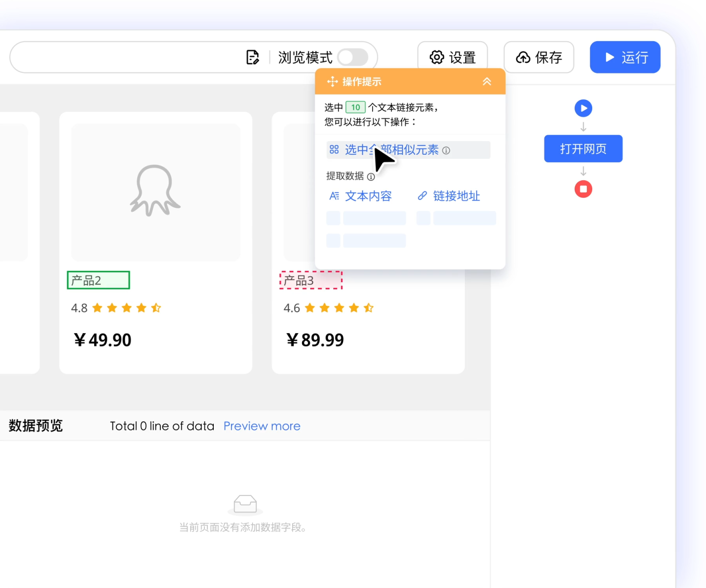Click the blue workflow start play icon
Image resolution: width=706 pixels, height=588 pixels.
[x=583, y=108]
